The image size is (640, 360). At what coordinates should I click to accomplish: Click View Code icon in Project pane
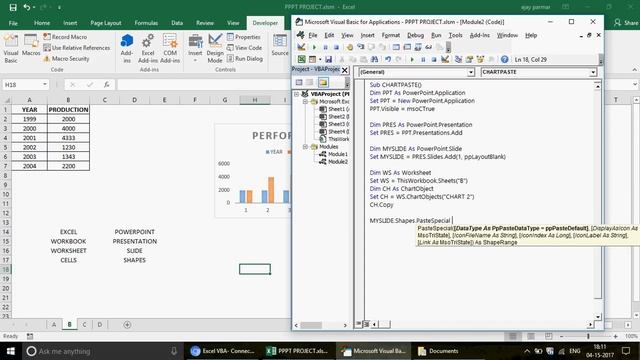tap(299, 82)
